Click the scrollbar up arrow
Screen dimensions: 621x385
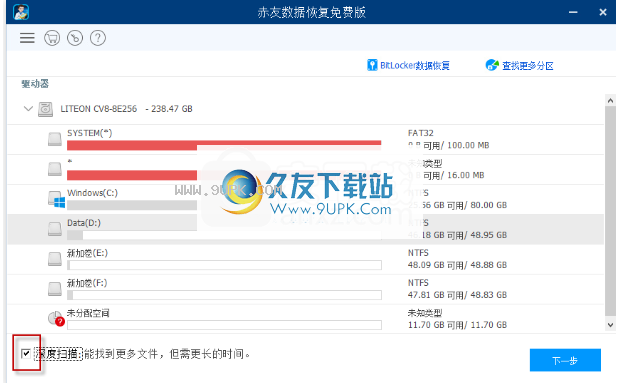(x=610, y=100)
